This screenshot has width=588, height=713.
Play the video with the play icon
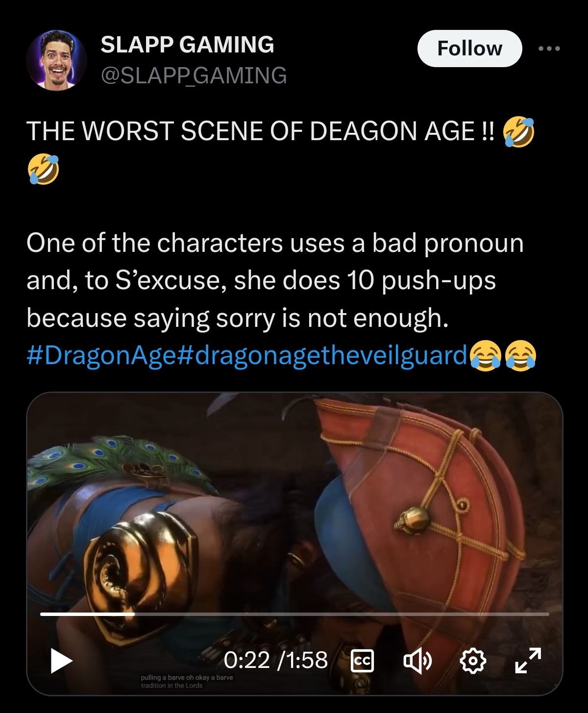(62, 661)
